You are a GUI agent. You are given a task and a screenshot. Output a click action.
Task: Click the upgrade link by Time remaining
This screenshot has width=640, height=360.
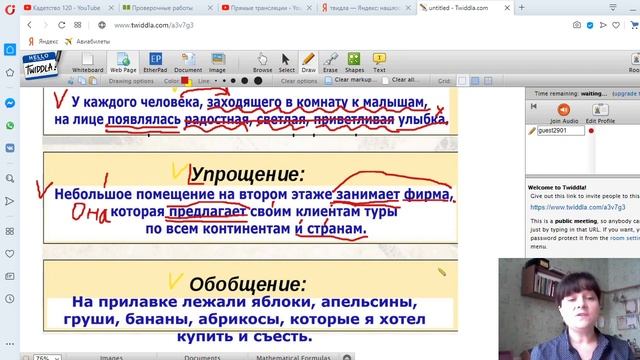[x=626, y=93]
